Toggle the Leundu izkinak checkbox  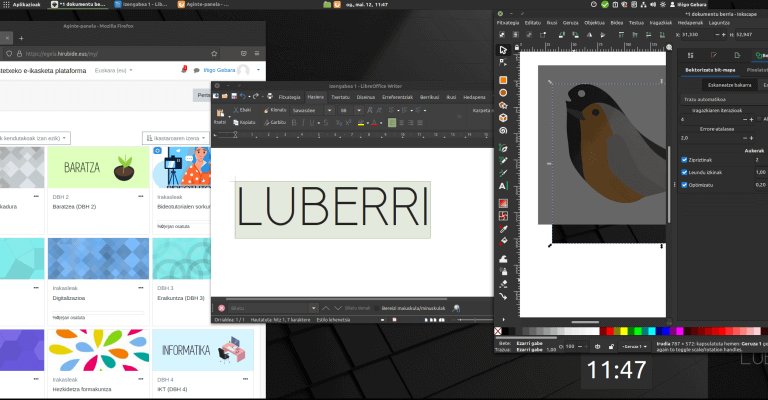point(684,172)
